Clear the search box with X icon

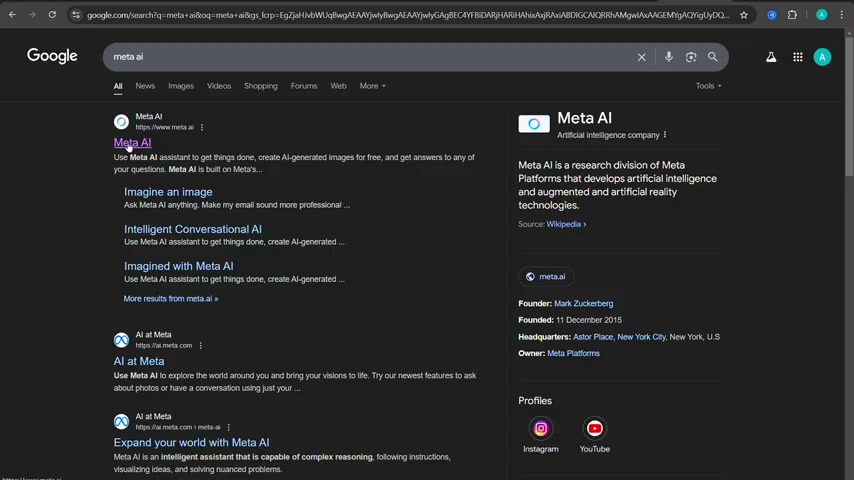click(642, 57)
